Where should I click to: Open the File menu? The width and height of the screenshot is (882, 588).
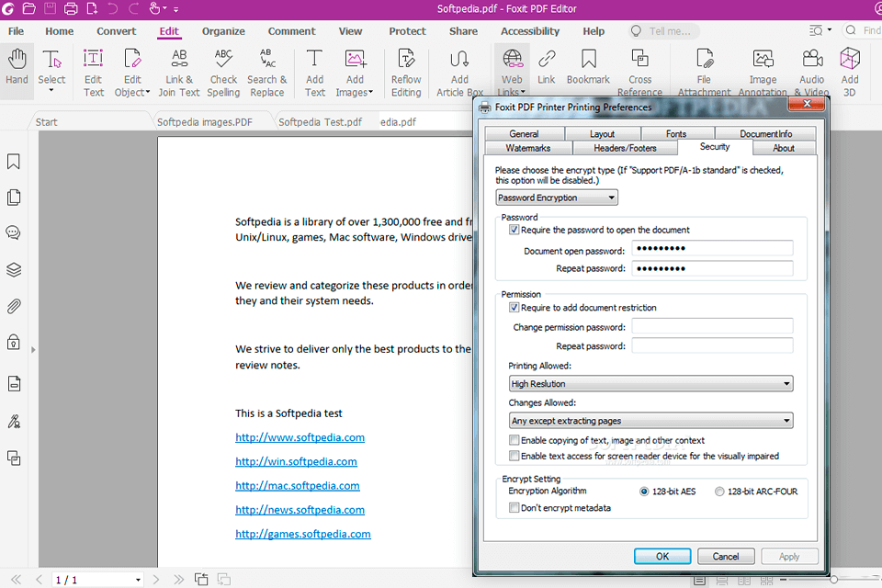tap(16, 31)
